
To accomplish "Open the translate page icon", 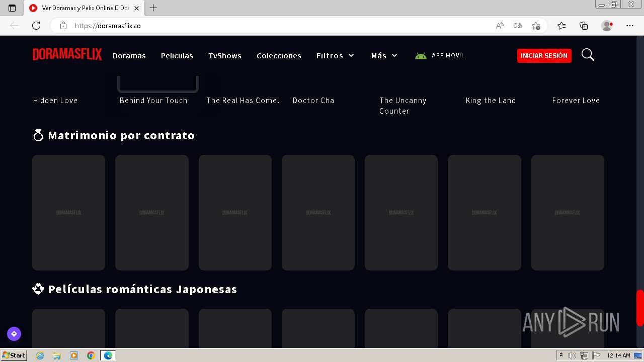I will pyautogui.click(x=518, y=26).
